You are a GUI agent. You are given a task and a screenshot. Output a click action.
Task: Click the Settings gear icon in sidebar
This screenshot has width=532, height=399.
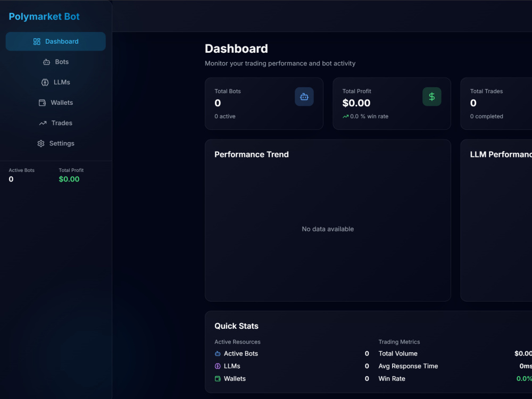point(41,144)
